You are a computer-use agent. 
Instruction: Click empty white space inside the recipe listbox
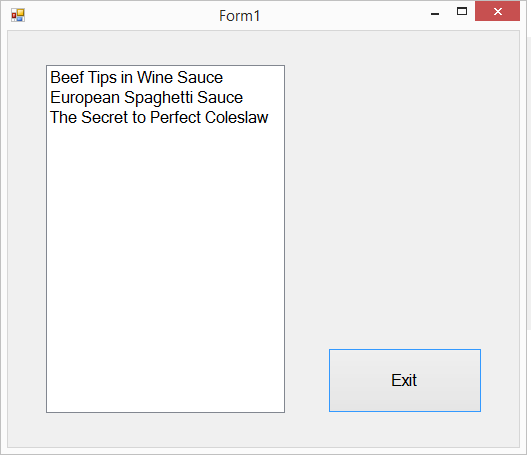165,268
